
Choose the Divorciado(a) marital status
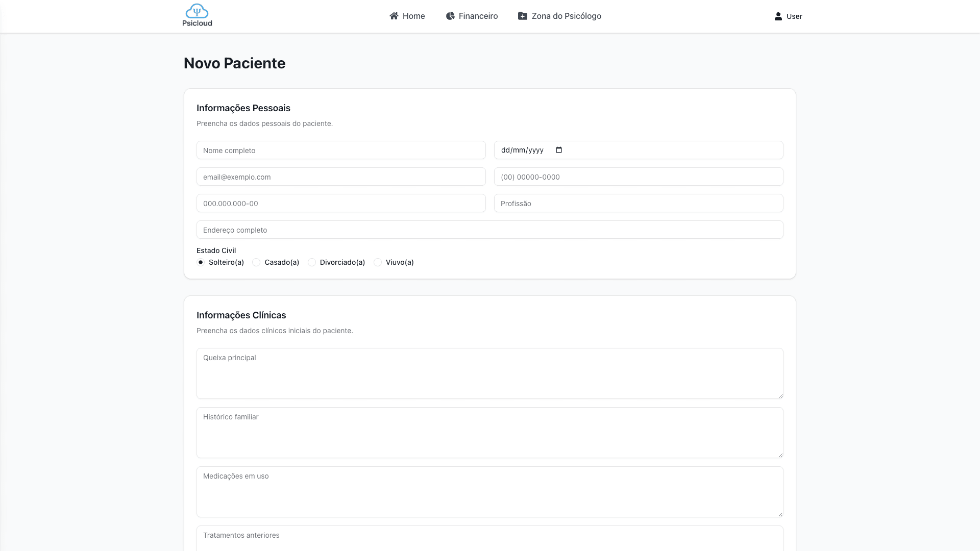312,262
